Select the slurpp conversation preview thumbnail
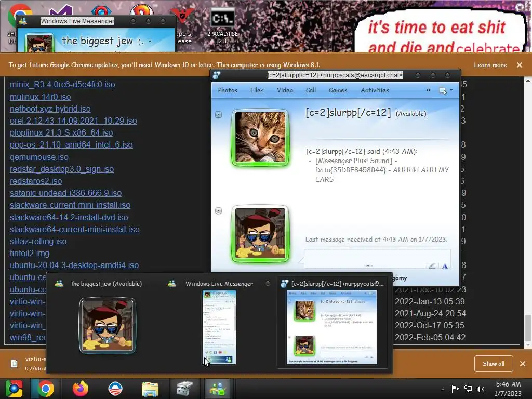Image resolution: width=532 pixels, height=399 pixels. pos(331,327)
